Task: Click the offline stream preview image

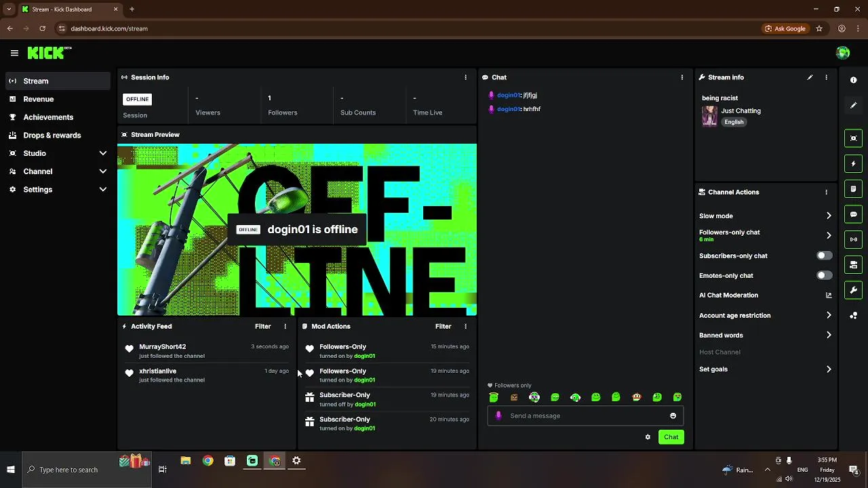Action: coord(297,230)
